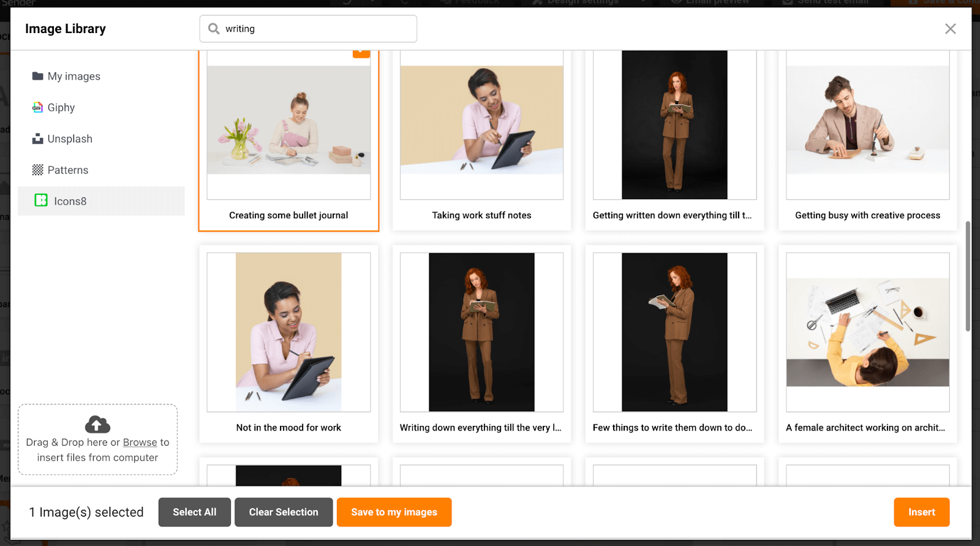
Task: Switch to Unsplash source
Action: [101, 138]
